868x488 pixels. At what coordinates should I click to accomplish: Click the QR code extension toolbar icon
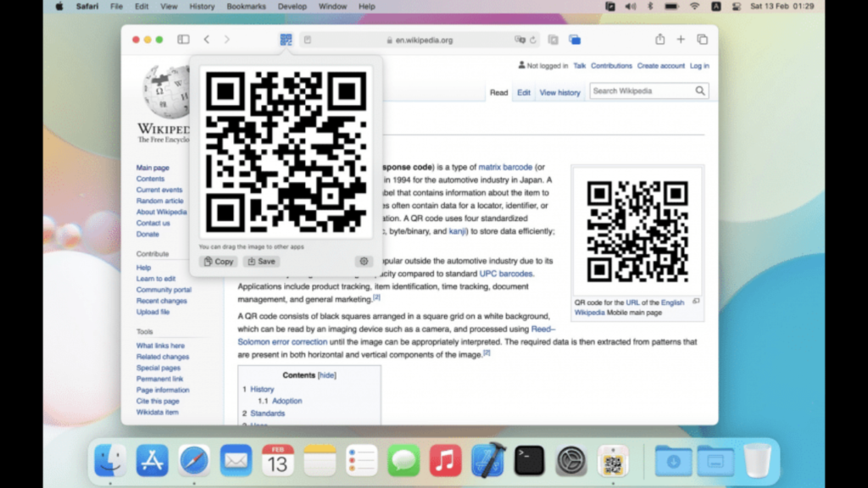(x=286, y=40)
